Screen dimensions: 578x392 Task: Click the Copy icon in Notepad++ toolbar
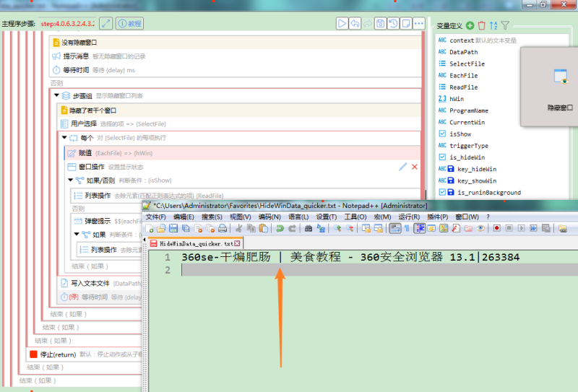tap(251, 228)
